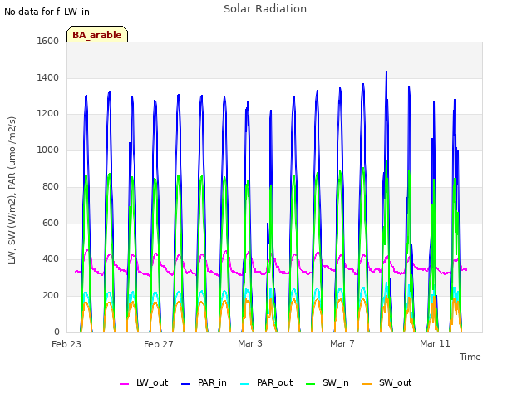Click the tallest PAR_in peak near 1440

(387, 72)
